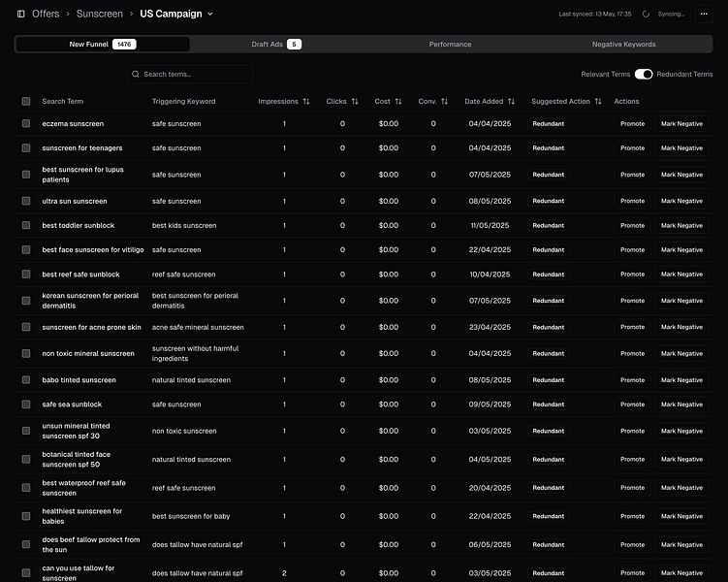
Task: Click the Draft Ads count badge 5
Action: click(x=294, y=44)
